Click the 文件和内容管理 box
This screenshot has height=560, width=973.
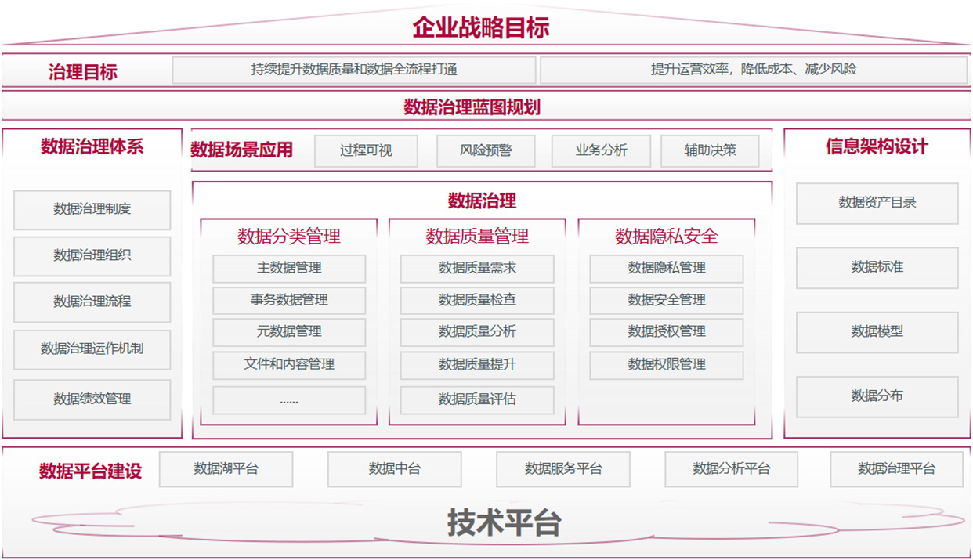(x=289, y=365)
